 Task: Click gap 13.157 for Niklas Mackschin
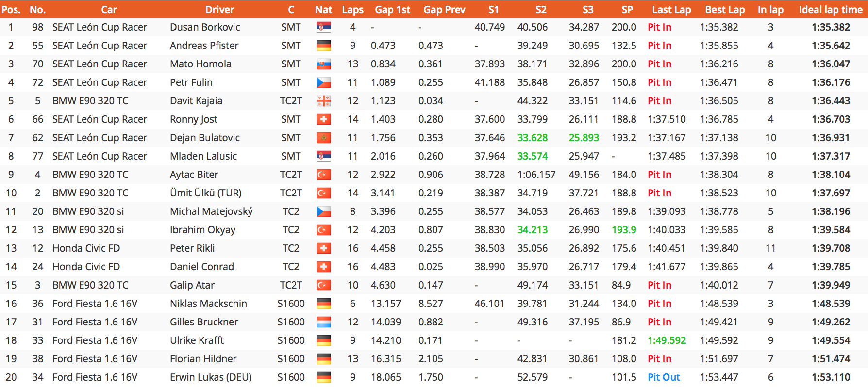(386, 304)
